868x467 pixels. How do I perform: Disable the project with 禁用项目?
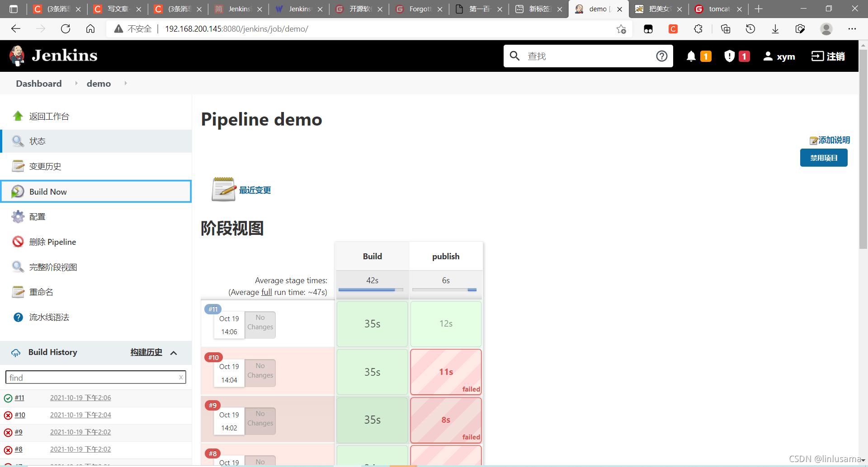click(824, 158)
